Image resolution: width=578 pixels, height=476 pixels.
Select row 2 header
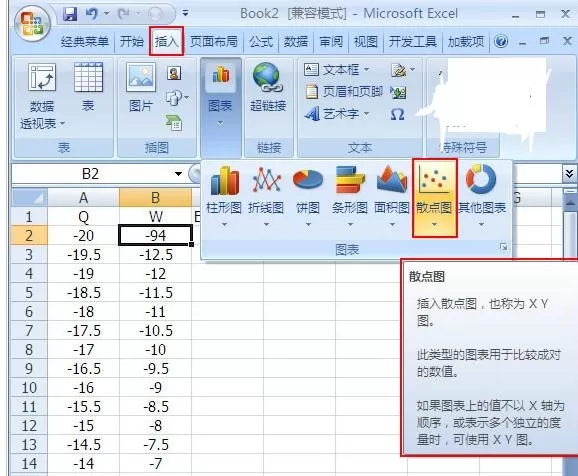tap(29, 235)
